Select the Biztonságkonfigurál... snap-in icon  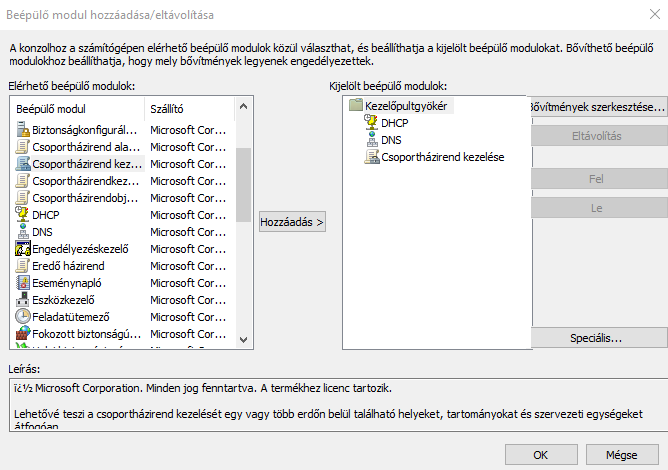(x=23, y=130)
